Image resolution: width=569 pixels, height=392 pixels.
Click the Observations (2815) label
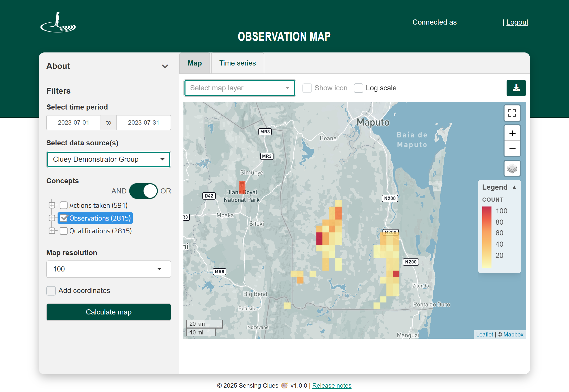100,218
